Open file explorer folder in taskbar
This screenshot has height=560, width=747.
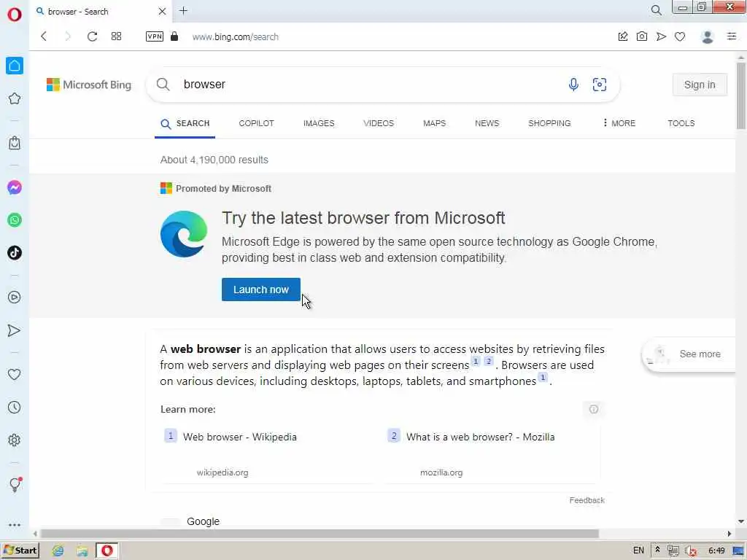tap(82, 551)
